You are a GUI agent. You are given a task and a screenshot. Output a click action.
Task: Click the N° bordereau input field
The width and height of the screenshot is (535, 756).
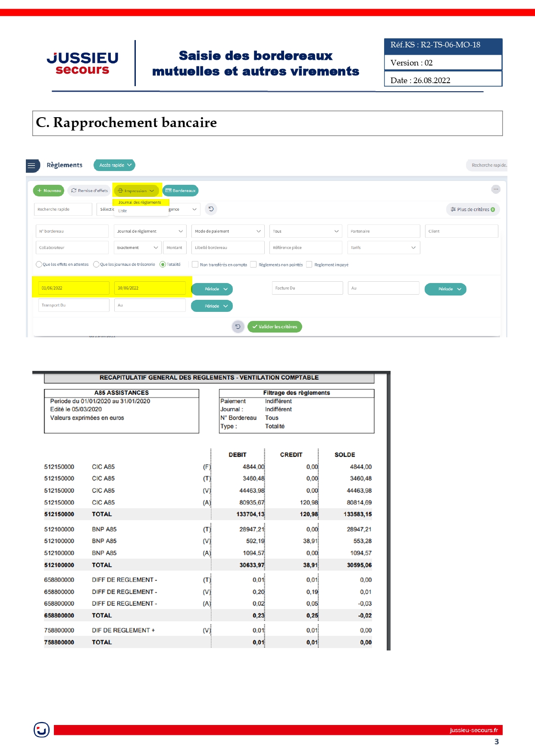(x=72, y=231)
